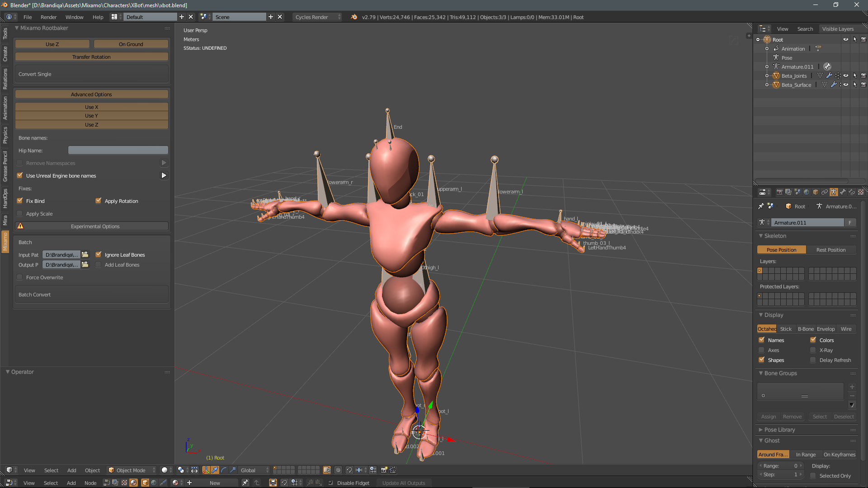Viewport: 868px width, 488px height.
Task: Open the Global orientation dropdown
Action: coord(255,470)
